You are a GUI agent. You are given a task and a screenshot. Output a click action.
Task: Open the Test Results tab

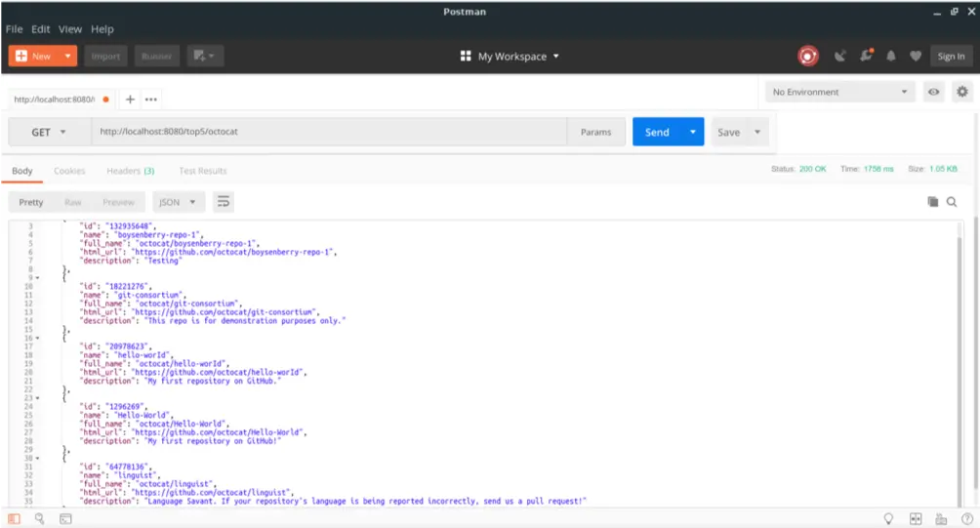[202, 171]
